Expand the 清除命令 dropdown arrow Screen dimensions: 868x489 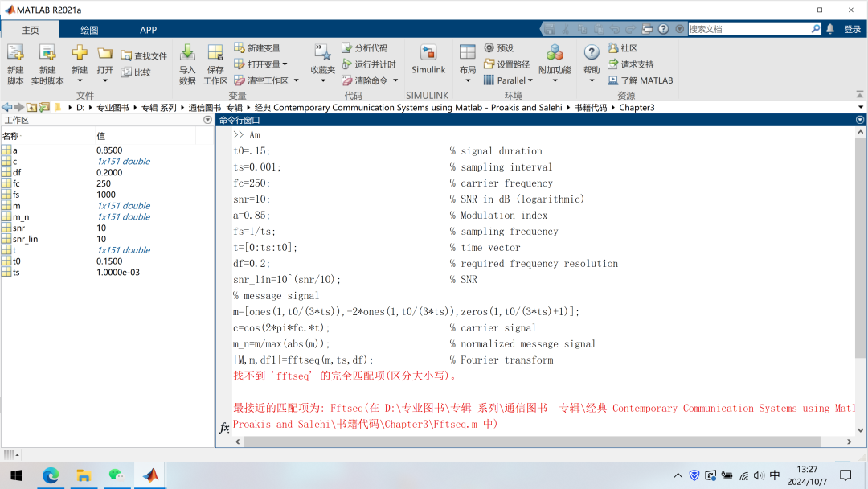(395, 80)
